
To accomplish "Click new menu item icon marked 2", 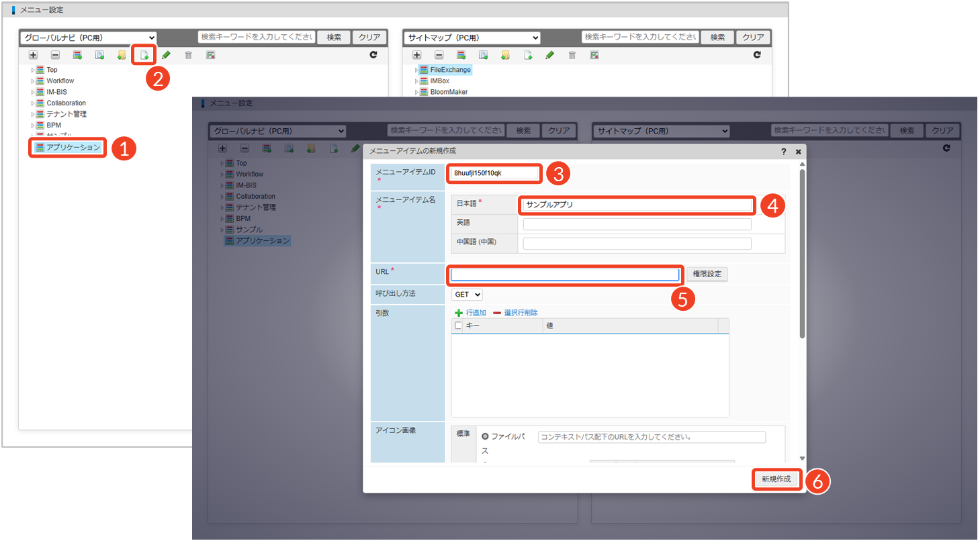I will click(x=144, y=55).
